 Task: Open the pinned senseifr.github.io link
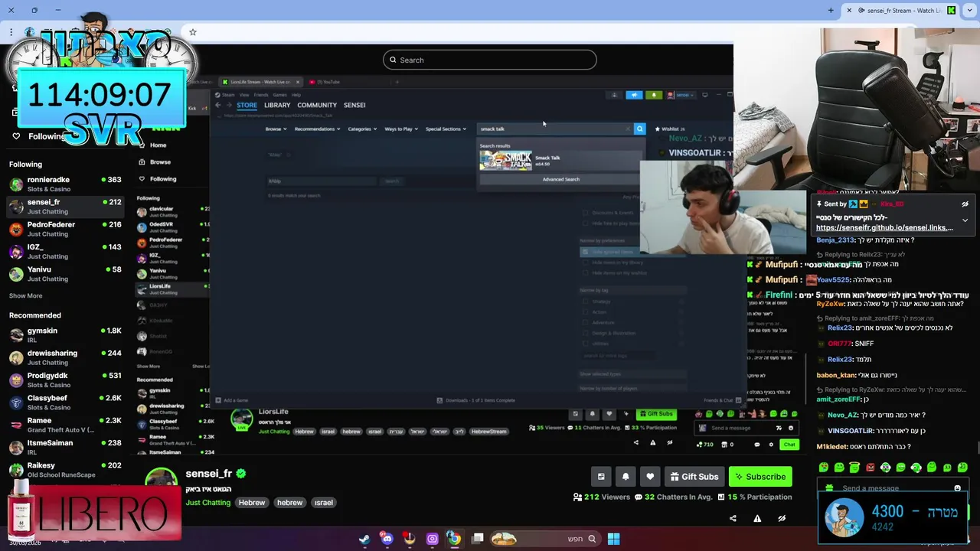(884, 227)
